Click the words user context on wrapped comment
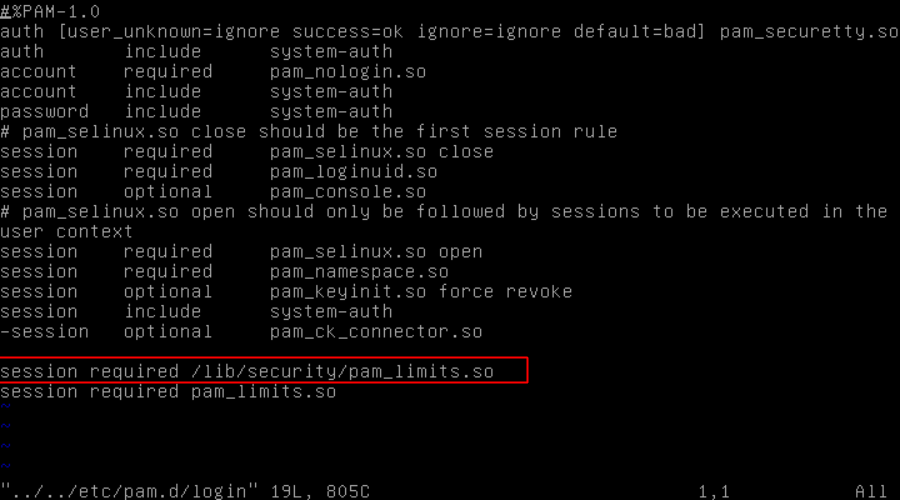The width and height of the screenshot is (900, 501). tap(66, 231)
